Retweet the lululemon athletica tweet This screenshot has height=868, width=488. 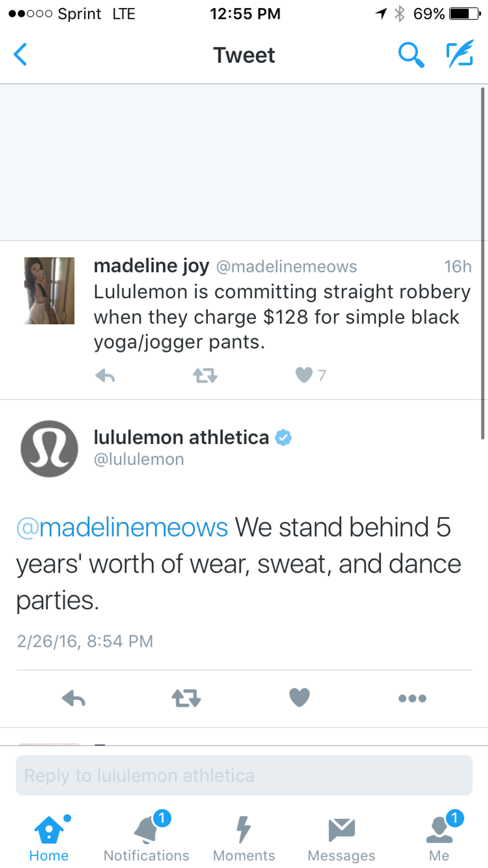186,698
